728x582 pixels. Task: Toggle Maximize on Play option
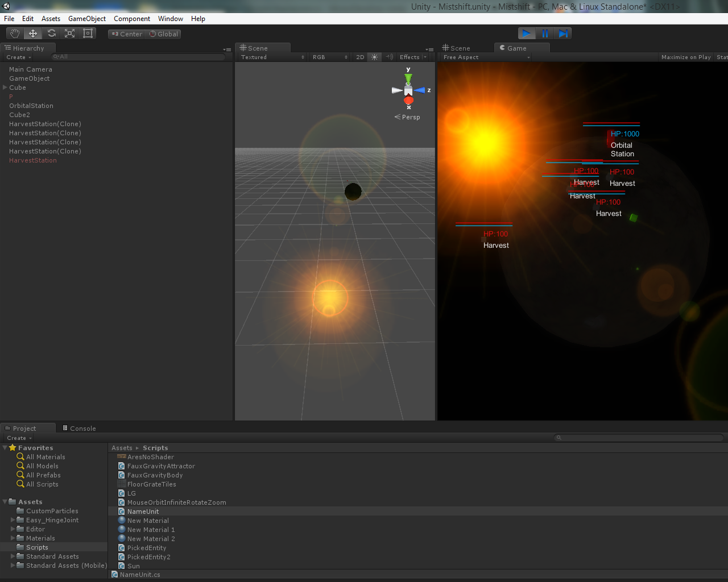[x=685, y=57]
